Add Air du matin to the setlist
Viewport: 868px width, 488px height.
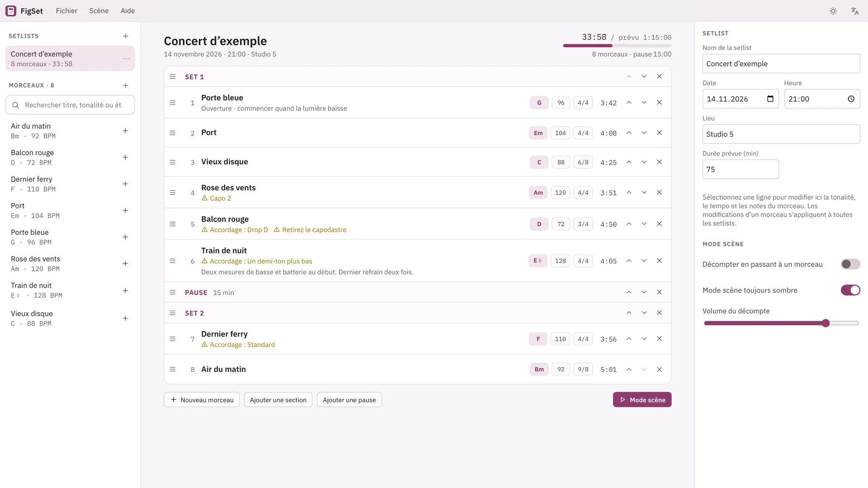[x=125, y=131]
